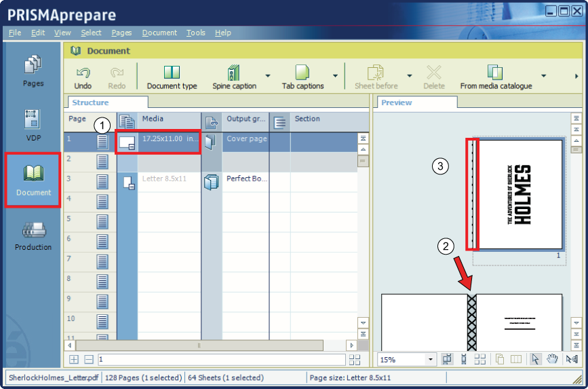Image resolution: width=588 pixels, height=389 pixels.
Task: Open the View menu
Action: (62, 33)
